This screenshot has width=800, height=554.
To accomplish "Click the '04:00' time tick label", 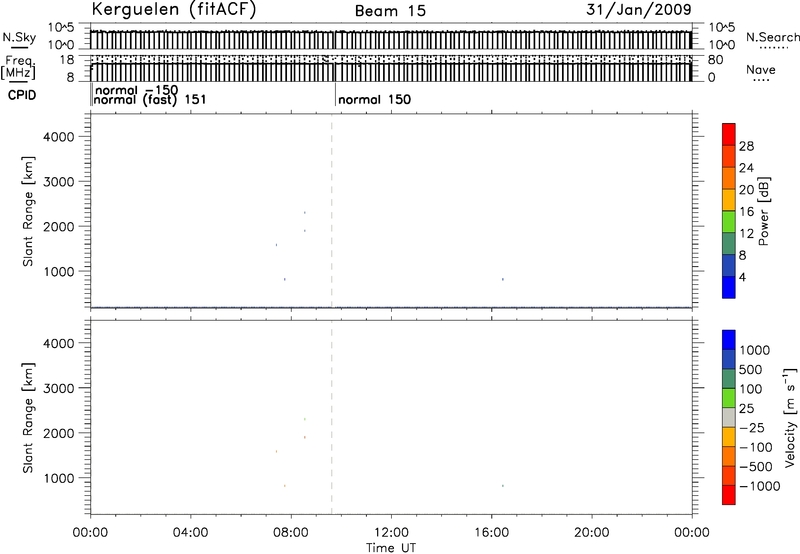I will (x=190, y=533).
